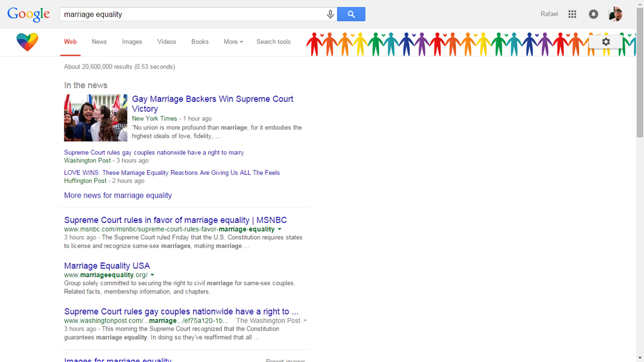Click the profile picture avatar
Viewport: 644px width, 362px height.
pos(615,13)
